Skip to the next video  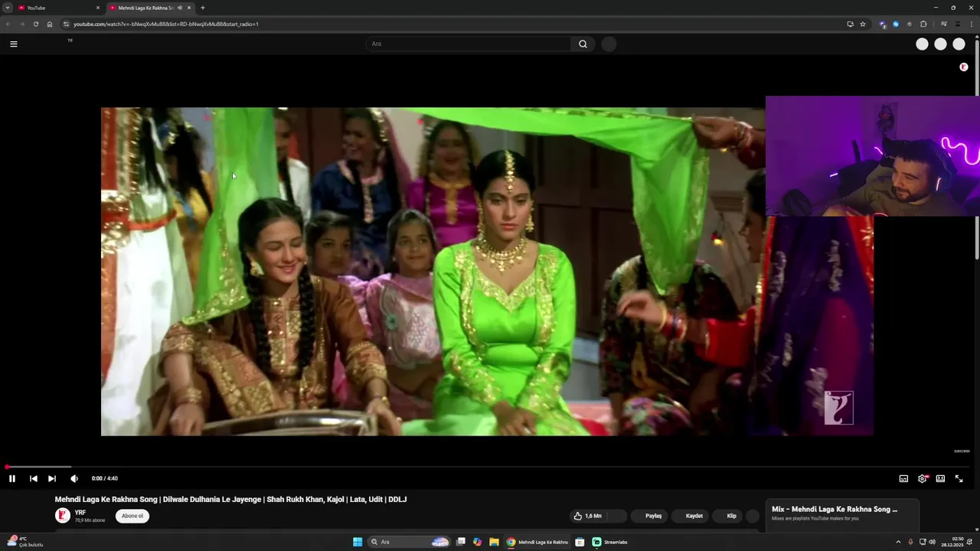coord(52,478)
